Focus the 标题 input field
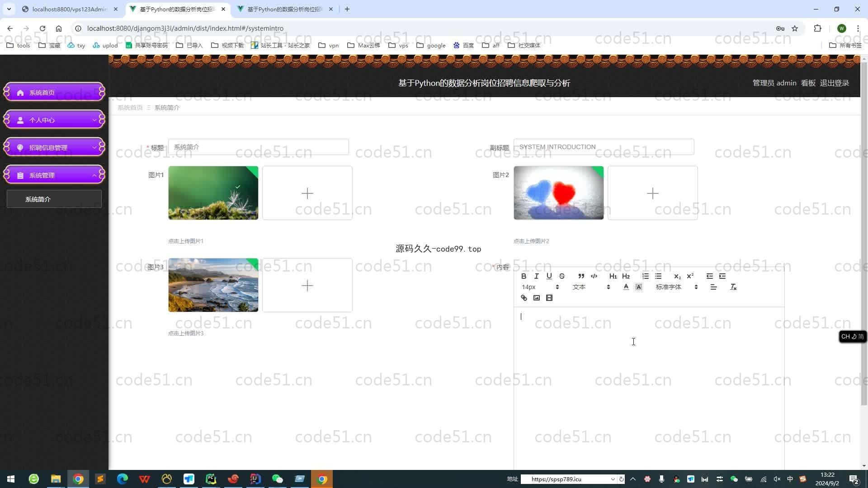 [x=258, y=147]
